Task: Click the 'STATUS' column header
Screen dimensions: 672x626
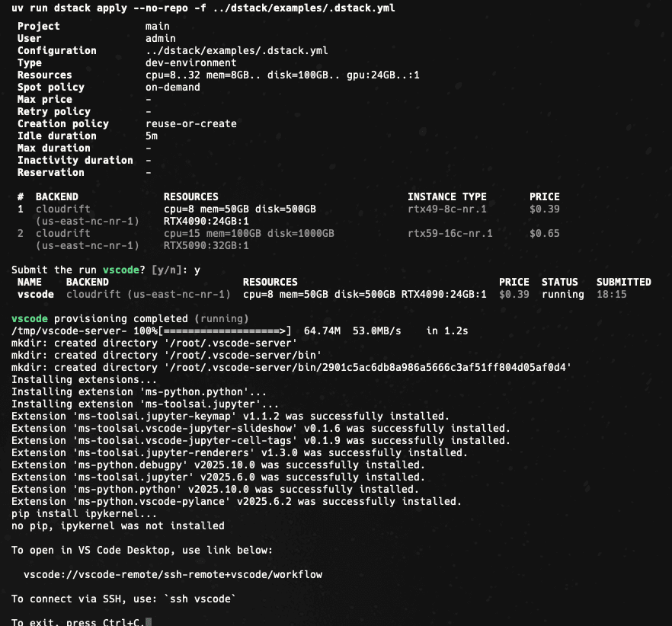Action: (x=560, y=282)
